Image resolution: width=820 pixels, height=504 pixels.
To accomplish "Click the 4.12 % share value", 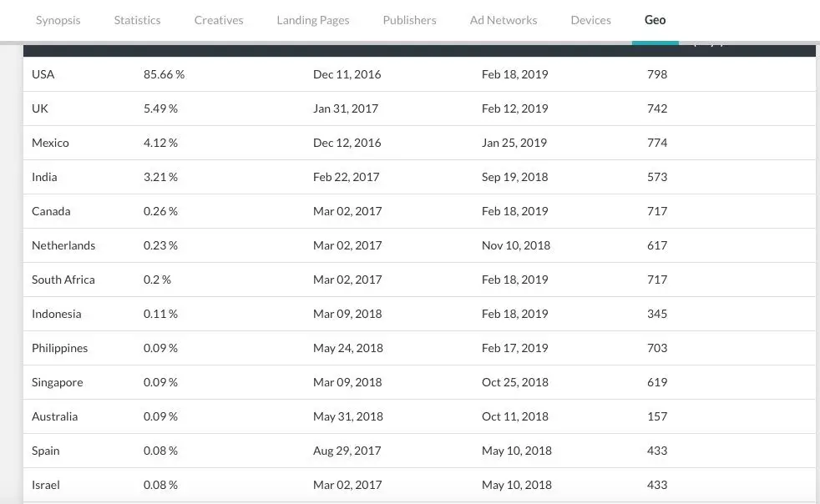I will (x=160, y=143).
